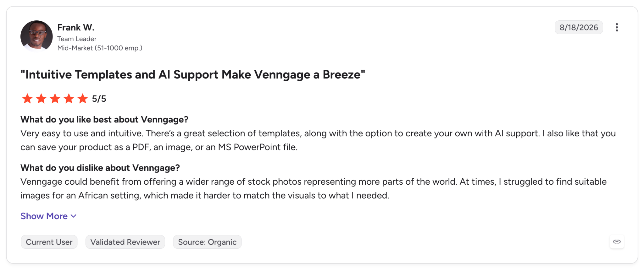
Task: Click the 5/5 rating score
Action: [x=99, y=99]
